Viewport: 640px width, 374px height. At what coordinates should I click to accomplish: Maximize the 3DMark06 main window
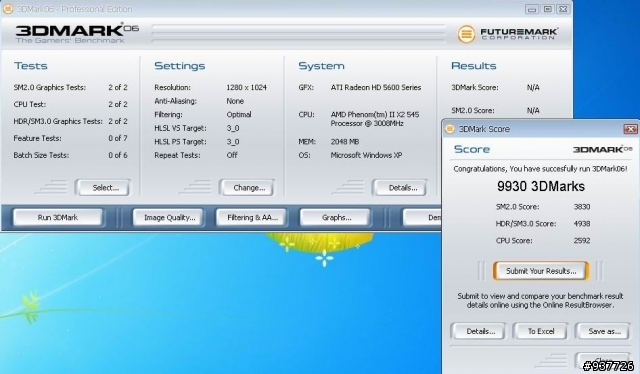[547, 9]
